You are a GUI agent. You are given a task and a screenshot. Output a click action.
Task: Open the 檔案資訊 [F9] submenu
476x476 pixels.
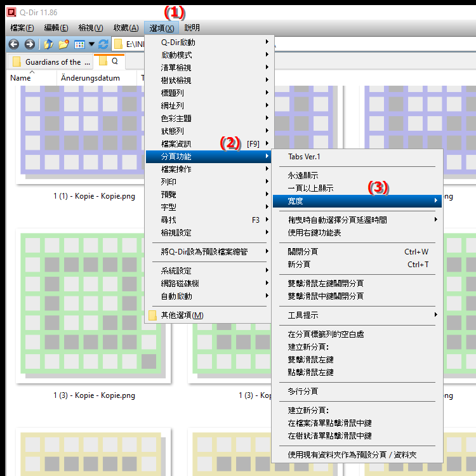pos(209,144)
